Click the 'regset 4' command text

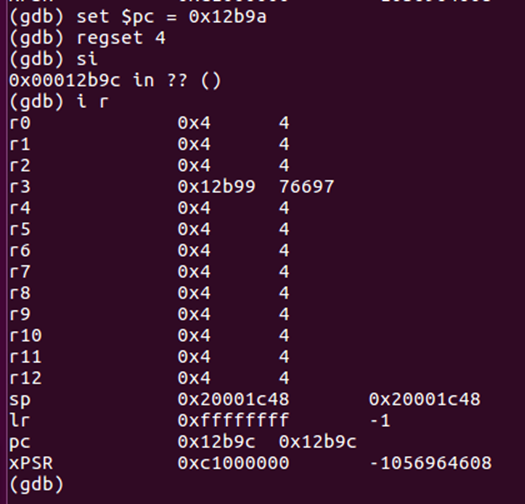(121, 38)
